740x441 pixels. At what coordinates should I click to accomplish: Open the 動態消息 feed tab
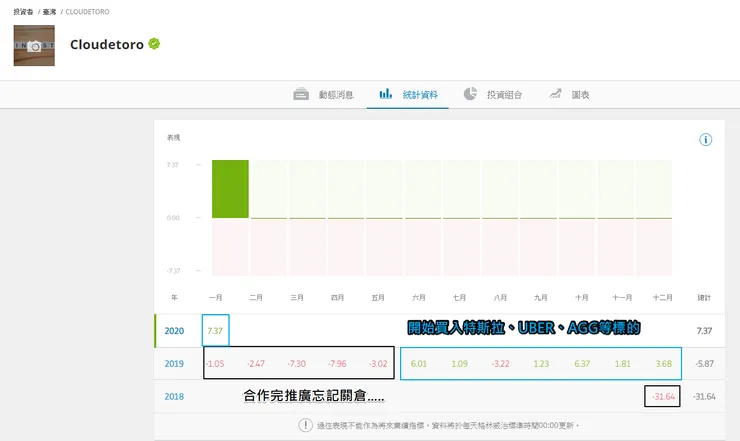[x=323, y=94]
